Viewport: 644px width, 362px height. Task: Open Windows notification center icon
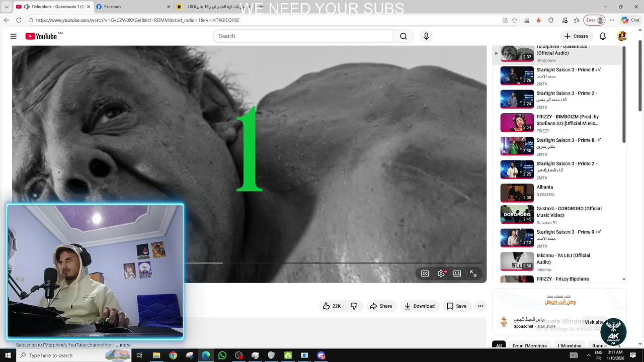[633, 355]
